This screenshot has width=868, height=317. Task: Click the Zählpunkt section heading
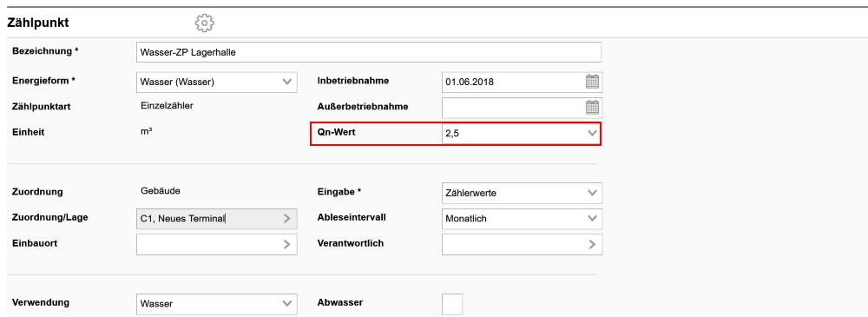pos(37,23)
